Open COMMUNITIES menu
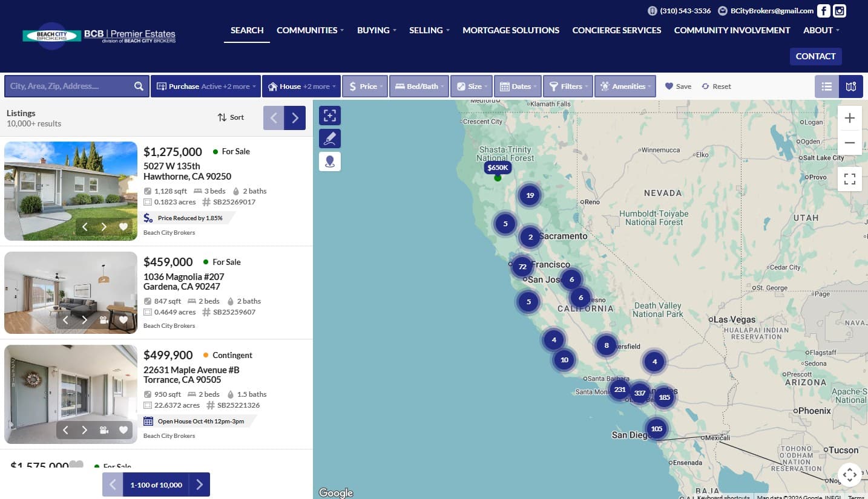The image size is (868, 499). pos(310,30)
